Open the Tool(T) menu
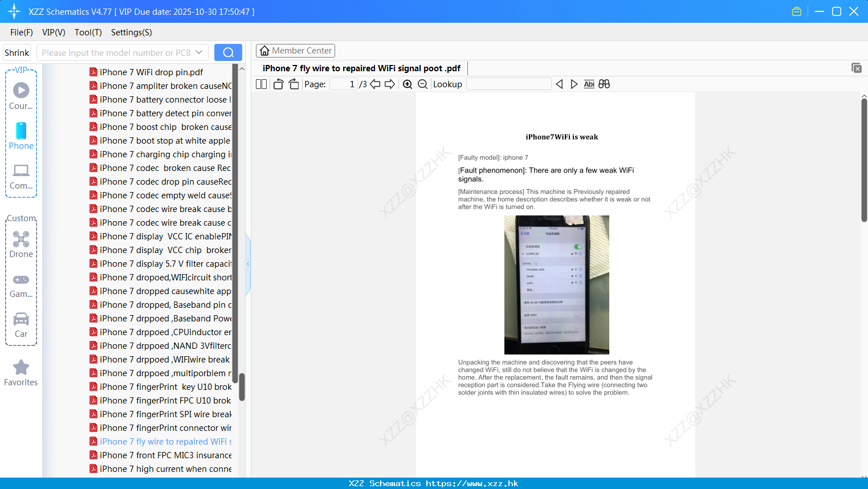The height and width of the screenshot is (489, 868). (88, 32)
